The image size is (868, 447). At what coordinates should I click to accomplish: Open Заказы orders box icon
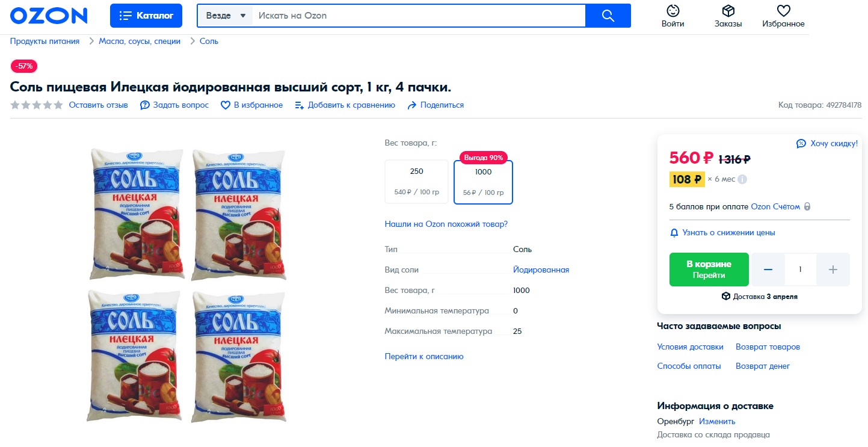pos(728,11)
